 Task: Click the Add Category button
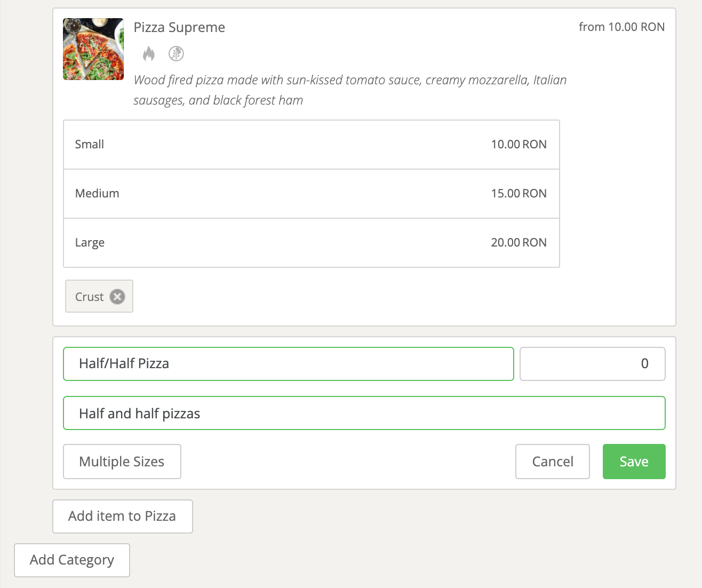pyautogui.click(x=72, y=560)
